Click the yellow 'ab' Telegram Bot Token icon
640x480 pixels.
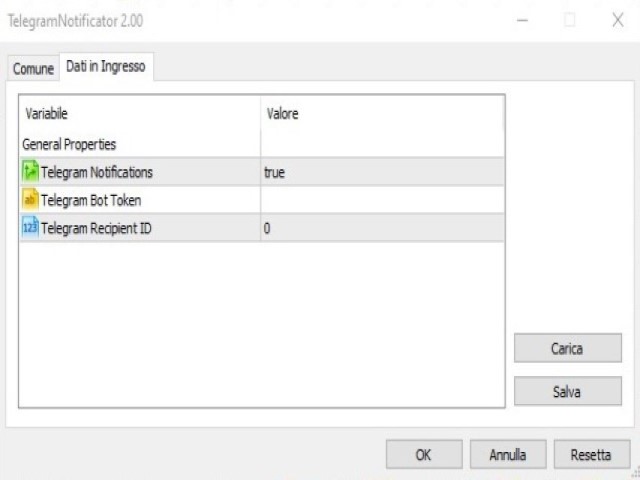[x=30, y=199]
